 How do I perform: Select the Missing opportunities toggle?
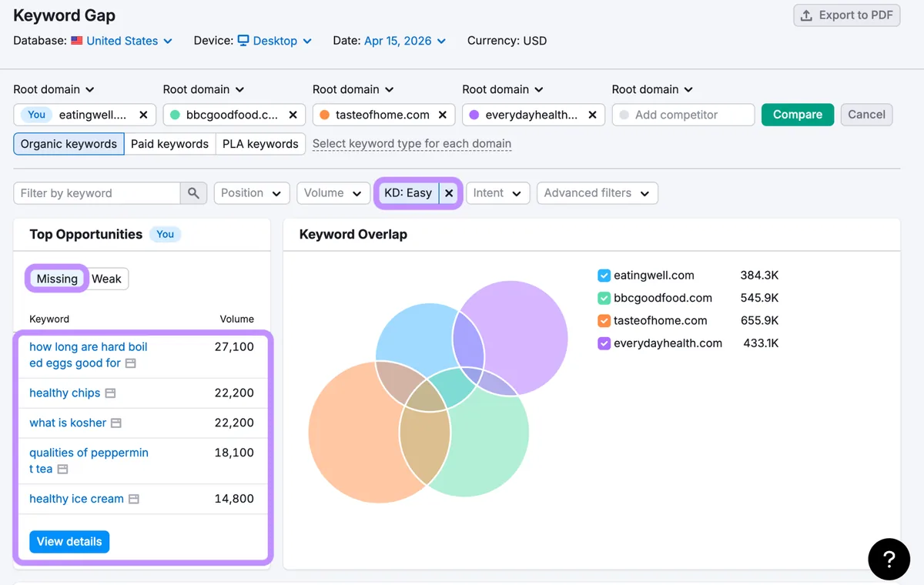(57, 279)
